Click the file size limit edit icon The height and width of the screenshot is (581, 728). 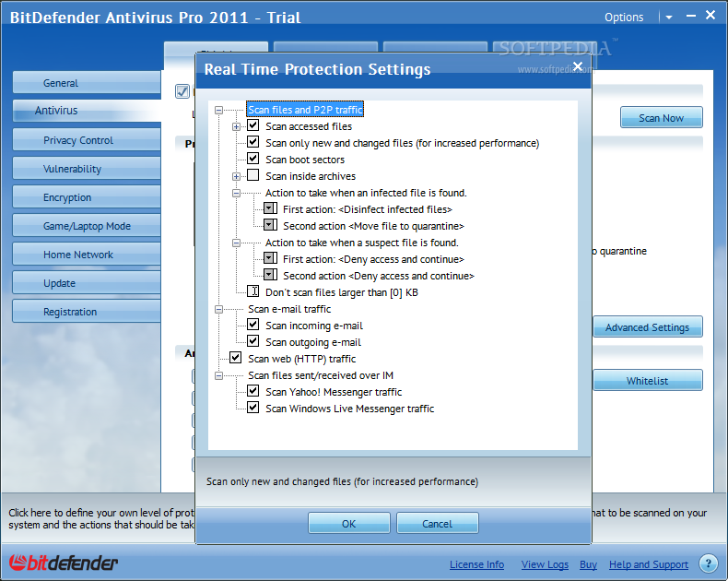click(x=253, y=291)
